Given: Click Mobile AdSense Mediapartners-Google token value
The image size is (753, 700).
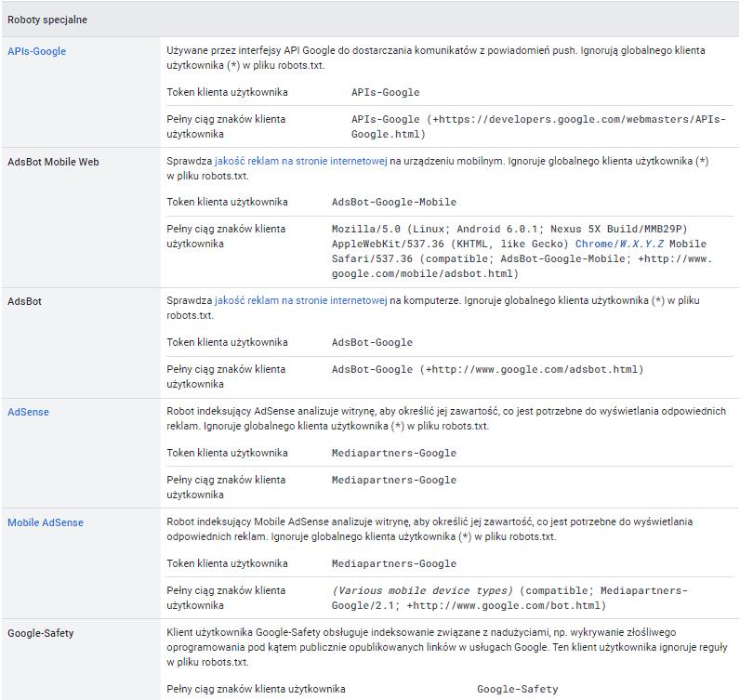Looking at the screenshot, I should click(x=394, y=563).
